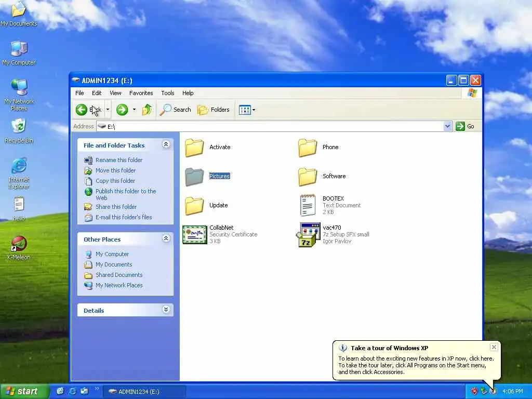Open the Views icon menu
The width and height of the screenshot is (532, 399).
tap(247, 110)
